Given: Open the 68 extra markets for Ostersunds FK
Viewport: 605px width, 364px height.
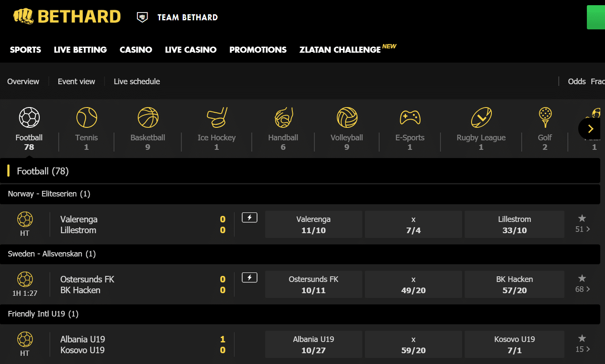Looking at the screenshot, I should click(x=582, y=289).
